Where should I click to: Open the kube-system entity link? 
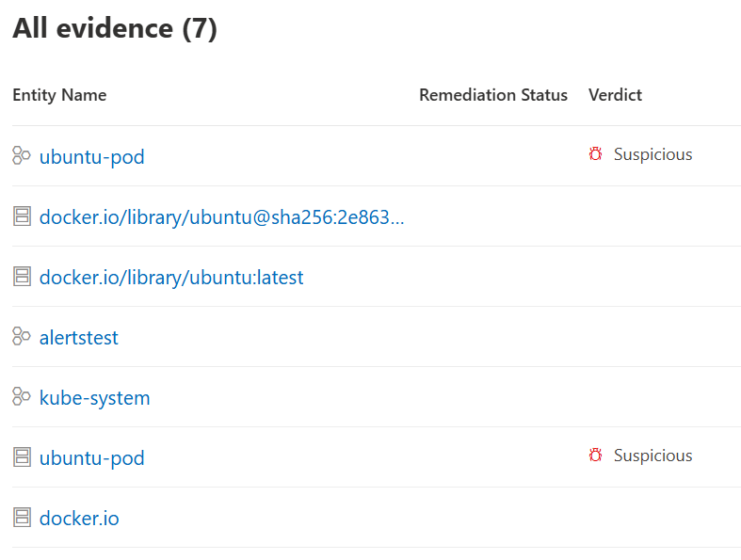94,398
